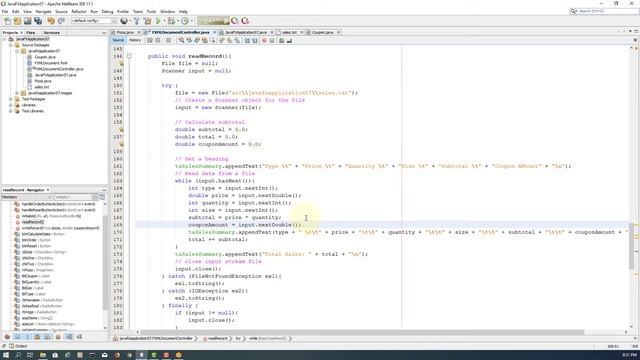Open File Explorer from the taskbar

coord(42,355)
